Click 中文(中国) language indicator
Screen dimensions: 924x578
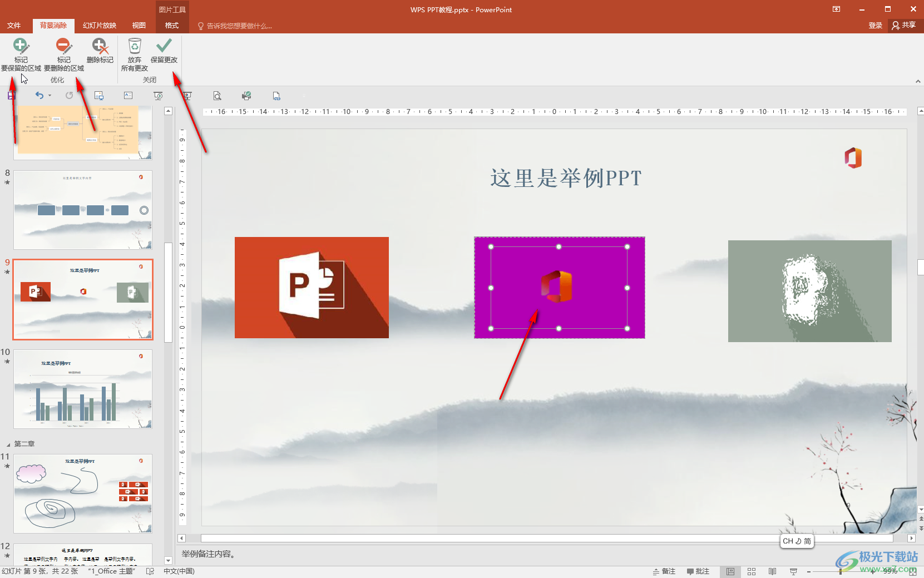[x=179, y=571]
